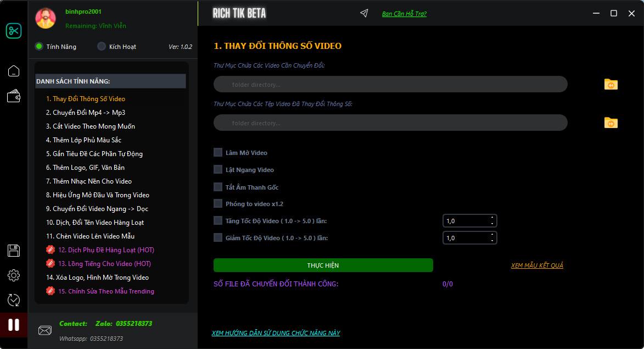Click the binhpro2001 profile avatar

(46, 18)
